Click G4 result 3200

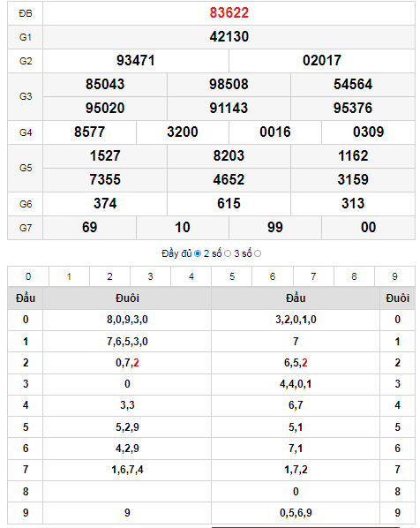coord(183,132)
